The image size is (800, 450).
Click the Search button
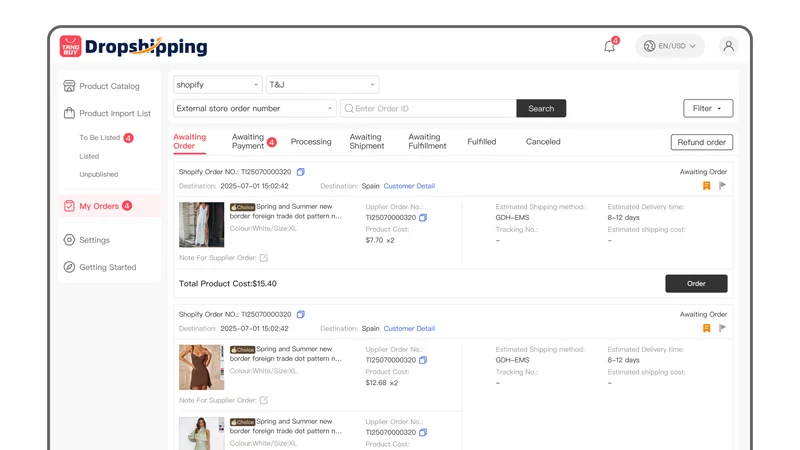(541, 108)
